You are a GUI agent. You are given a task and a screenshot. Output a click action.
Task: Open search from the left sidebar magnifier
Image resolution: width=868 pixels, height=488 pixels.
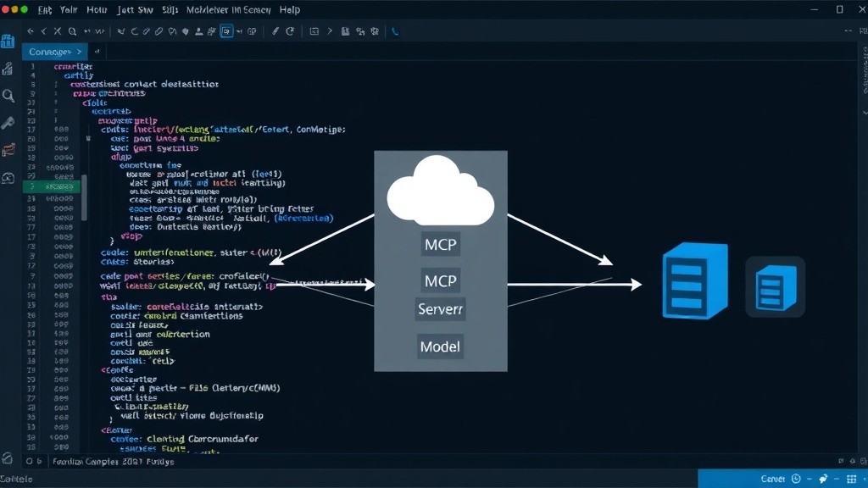click(8, 96)
